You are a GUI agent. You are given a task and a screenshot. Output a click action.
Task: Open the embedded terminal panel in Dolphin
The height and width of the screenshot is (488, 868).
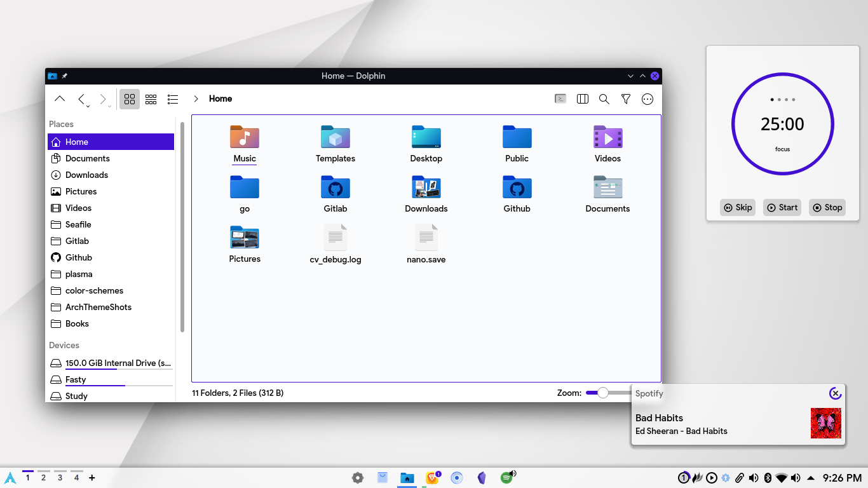coord(560,99)
